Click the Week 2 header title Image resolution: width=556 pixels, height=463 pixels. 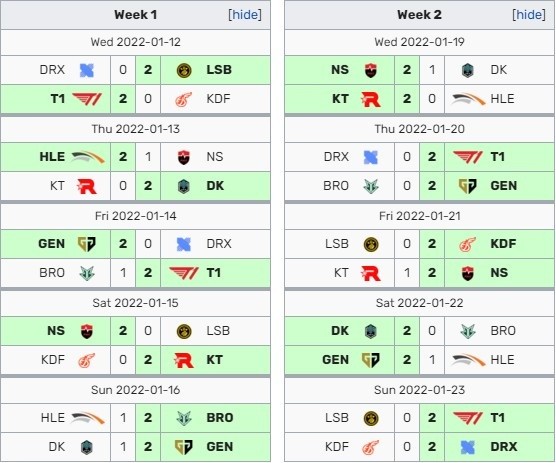click(419, 15)
